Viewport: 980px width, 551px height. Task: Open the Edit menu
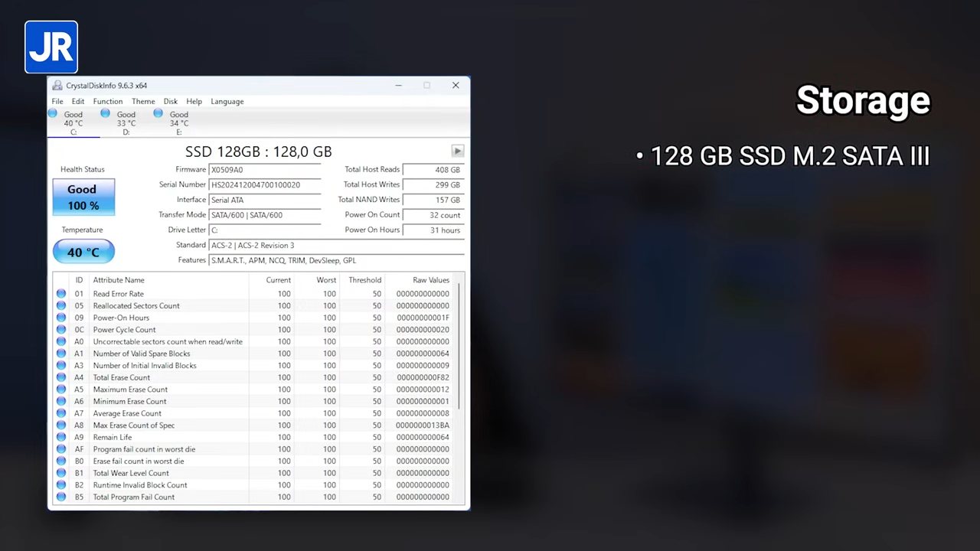[78, 101]
